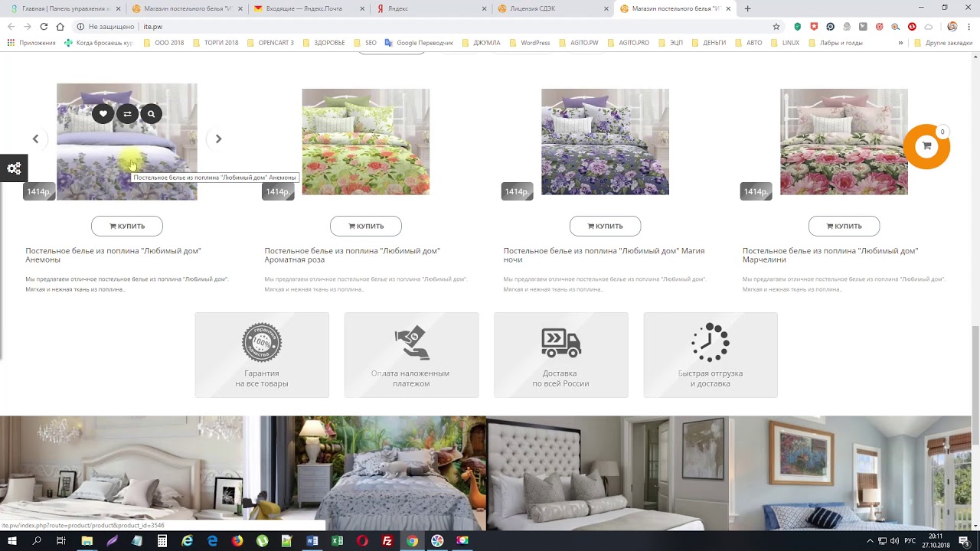
Task: Open the settings gears panel on left edge
Action: (14, 168)
